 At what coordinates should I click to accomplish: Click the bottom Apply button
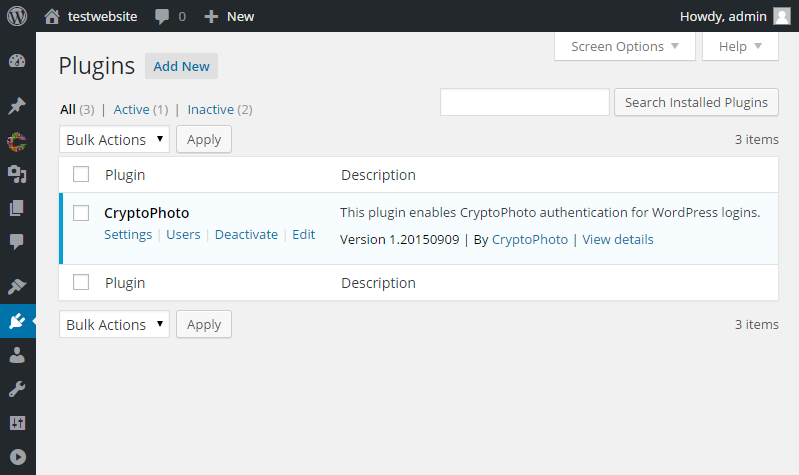(204, 324)
